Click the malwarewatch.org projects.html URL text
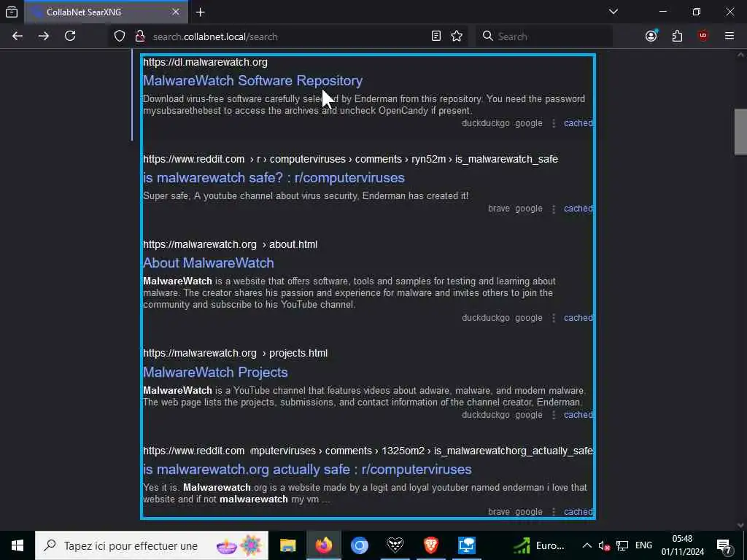This screenshot has height=560, width=747. pos(236,354)
